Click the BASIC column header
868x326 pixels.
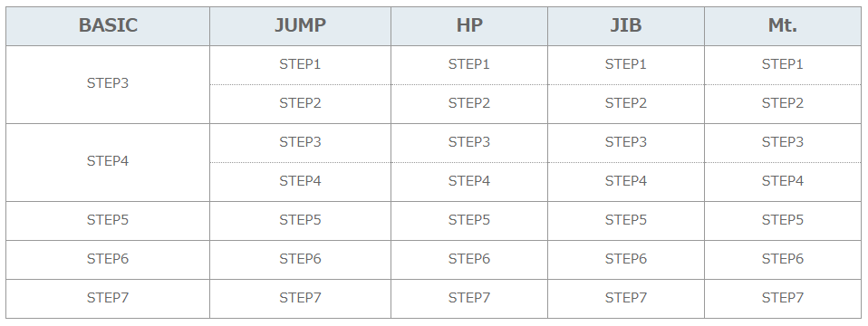(x=108, y=25)
